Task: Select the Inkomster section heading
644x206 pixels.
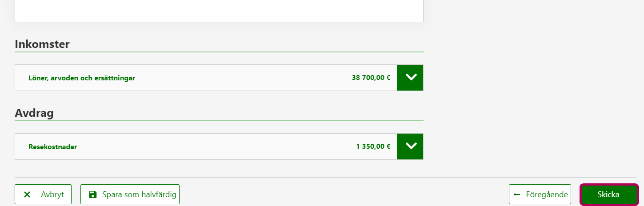Action: click(x=42, y=44)
